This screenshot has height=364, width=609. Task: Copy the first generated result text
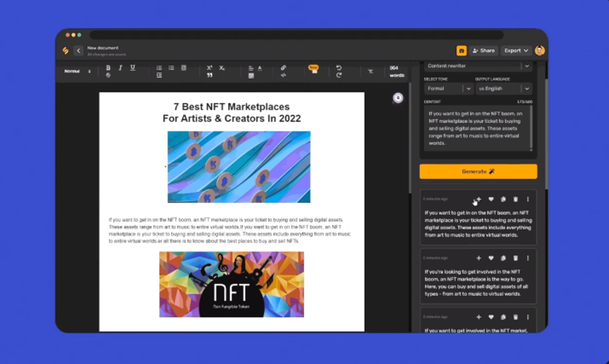[503, 199]
